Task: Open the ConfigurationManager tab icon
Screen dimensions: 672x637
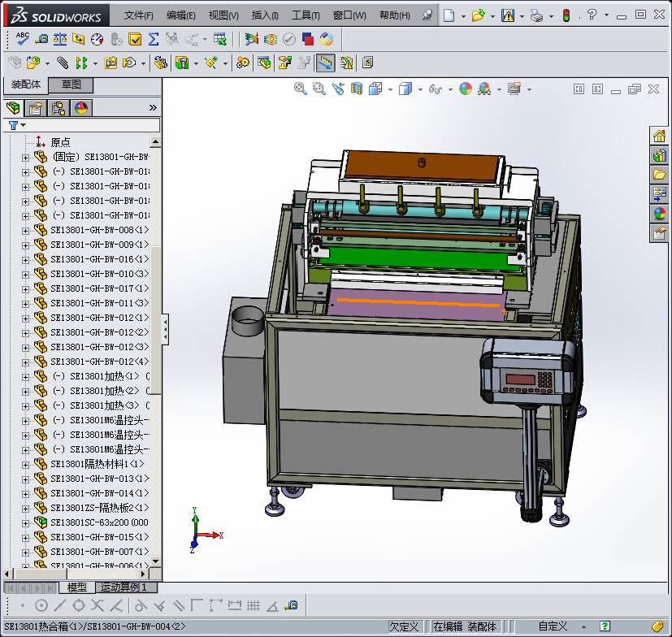Action: coord(58,107)
